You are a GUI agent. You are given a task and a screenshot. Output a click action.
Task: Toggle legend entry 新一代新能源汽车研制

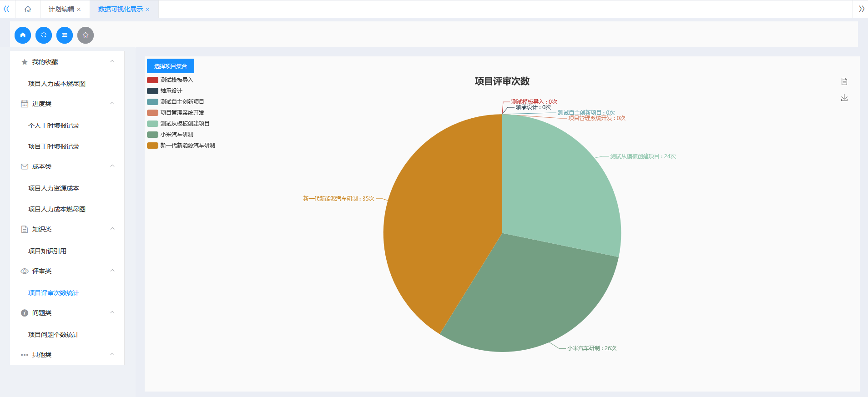coord(181,146)
